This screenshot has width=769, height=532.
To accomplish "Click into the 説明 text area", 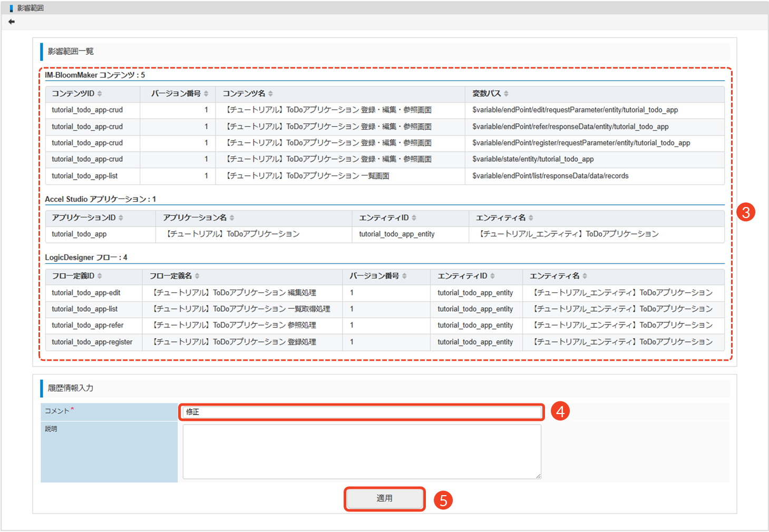I will click(362, 451).
